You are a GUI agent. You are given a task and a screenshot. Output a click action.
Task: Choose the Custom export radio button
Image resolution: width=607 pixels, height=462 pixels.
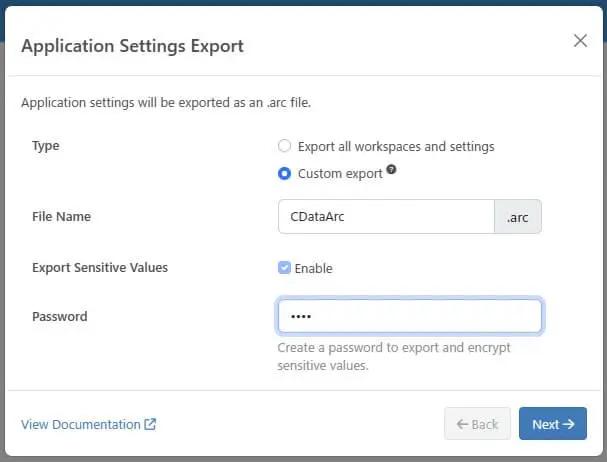(285, 173)
